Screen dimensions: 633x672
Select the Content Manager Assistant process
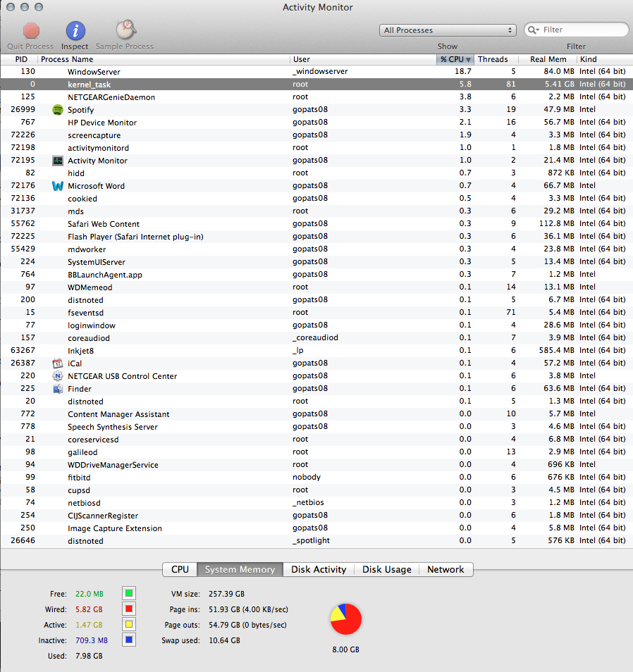coord(316,414)
